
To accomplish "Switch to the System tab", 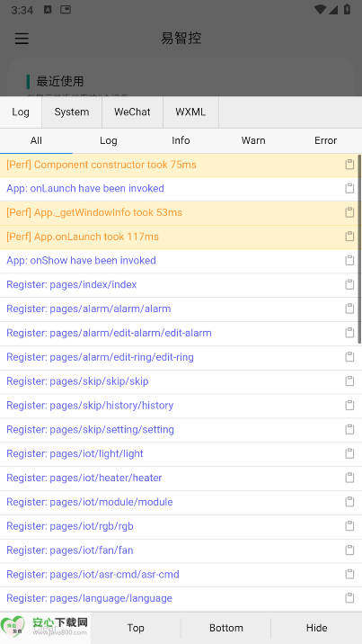I will (72, 112).
